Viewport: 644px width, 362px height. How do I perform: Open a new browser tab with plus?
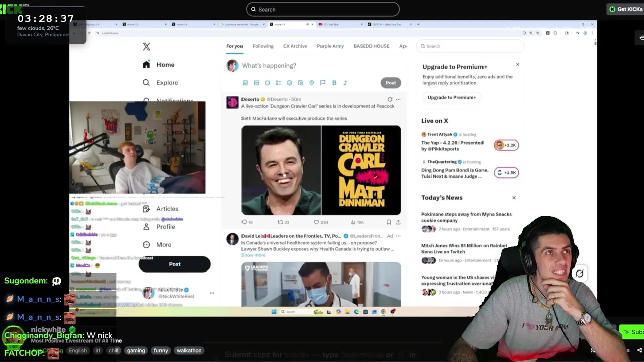coord(418,24)
